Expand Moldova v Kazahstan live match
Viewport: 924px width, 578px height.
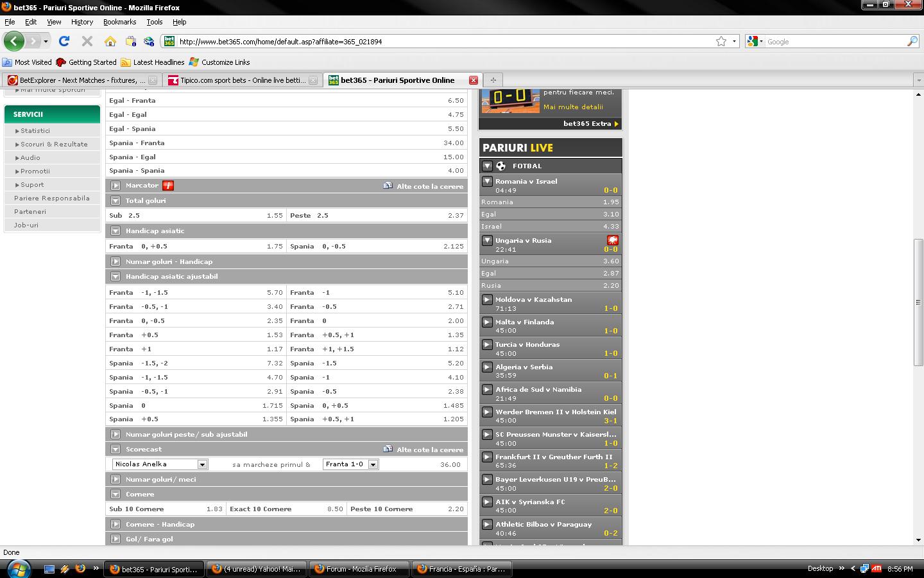pyautogui.click(x=488, y=299)
